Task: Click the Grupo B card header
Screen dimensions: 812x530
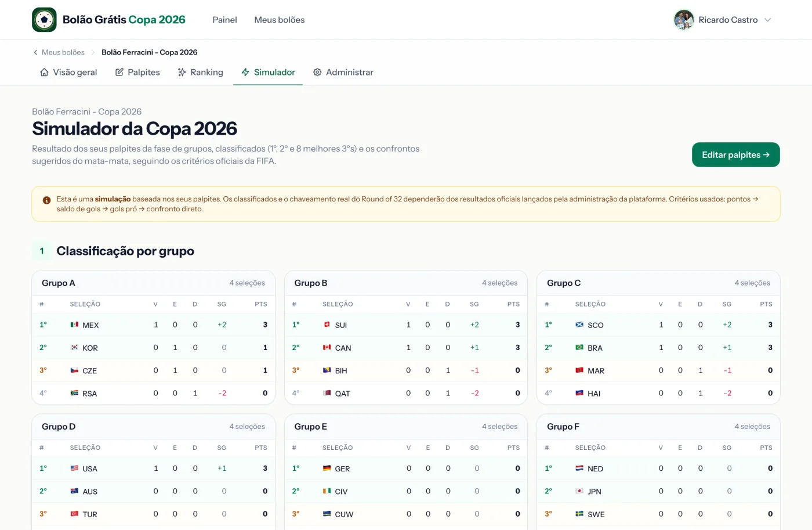Action: click(x=406, y=283)
